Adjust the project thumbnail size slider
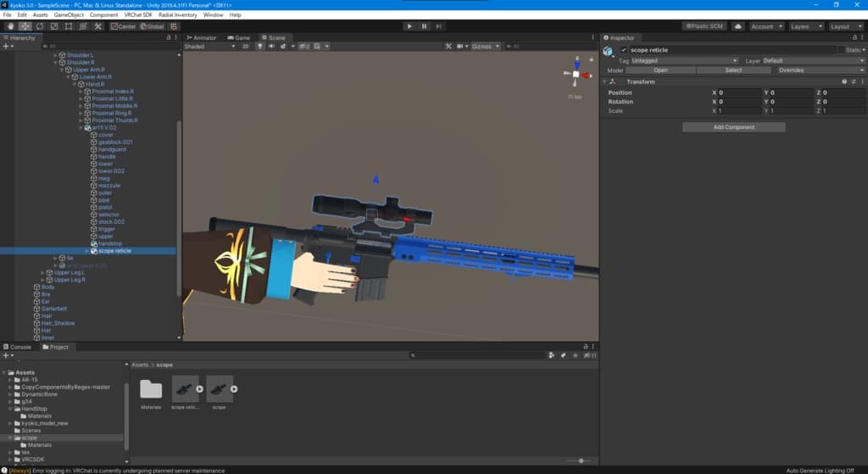868x474 pixels. (581, 460)
